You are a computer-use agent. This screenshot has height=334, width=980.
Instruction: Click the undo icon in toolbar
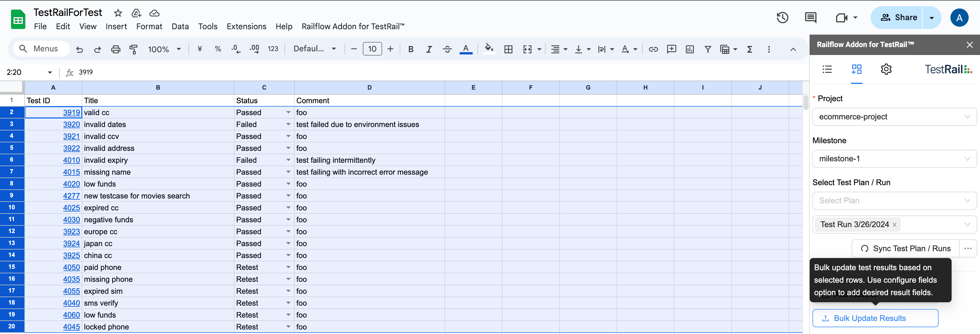[x=79, y=49]
